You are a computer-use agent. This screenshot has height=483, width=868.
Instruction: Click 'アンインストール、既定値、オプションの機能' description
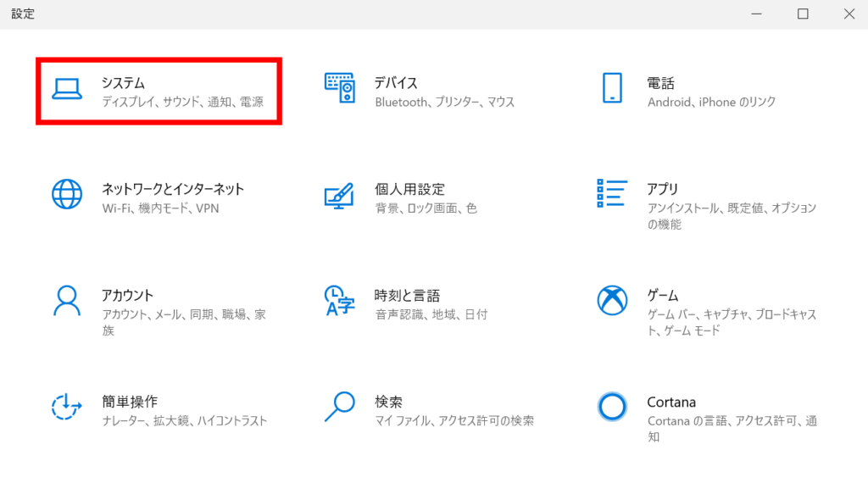pos(732,216)
